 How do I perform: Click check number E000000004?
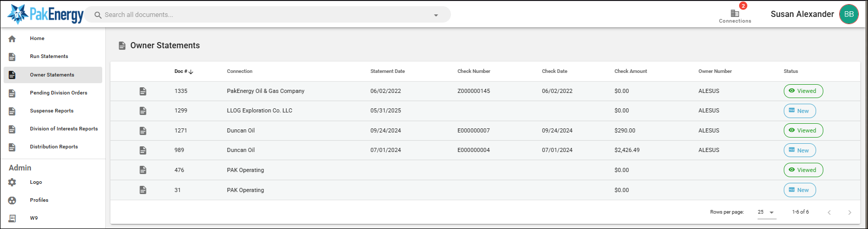point(474,150)
